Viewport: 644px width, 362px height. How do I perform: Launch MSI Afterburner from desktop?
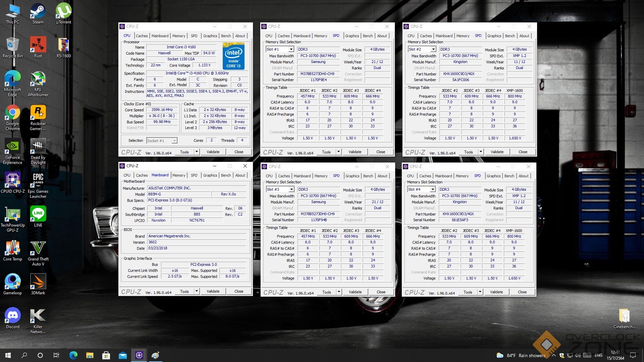pyautogui.click(x=38, y=84)
